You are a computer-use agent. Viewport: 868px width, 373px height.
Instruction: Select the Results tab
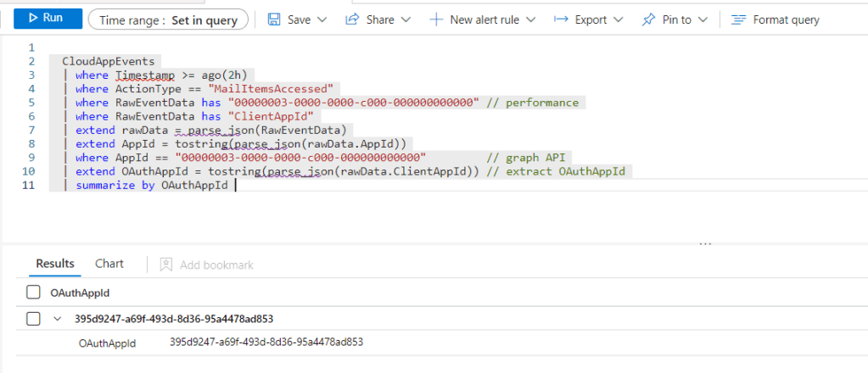point(55,264)
